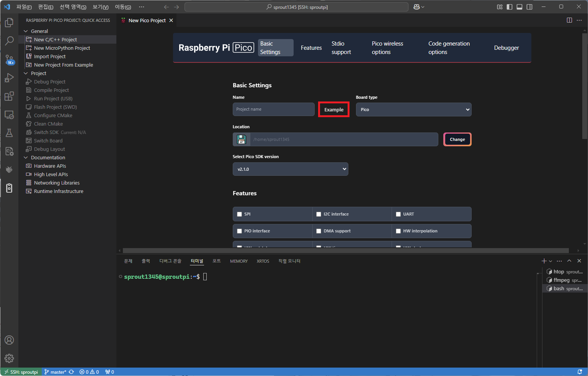
Task: Enable the HW interpolation checkbox
Action: [x=398, y=231]
